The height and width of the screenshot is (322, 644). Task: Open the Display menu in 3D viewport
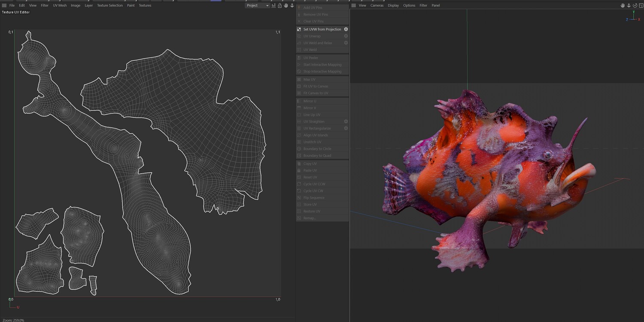tap(393, 6)
